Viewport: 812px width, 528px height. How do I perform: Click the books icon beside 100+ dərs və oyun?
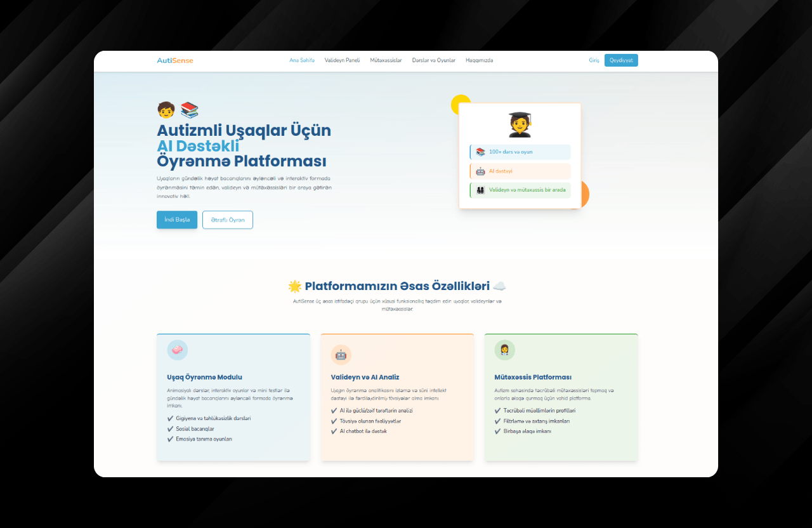tap(480, 152)
